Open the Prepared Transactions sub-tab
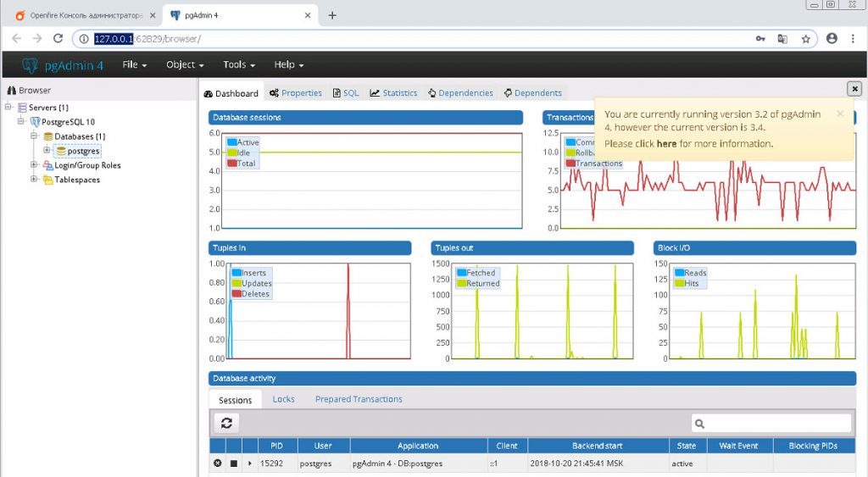This screenshot has height=477, width=868. tap(359, 399)
